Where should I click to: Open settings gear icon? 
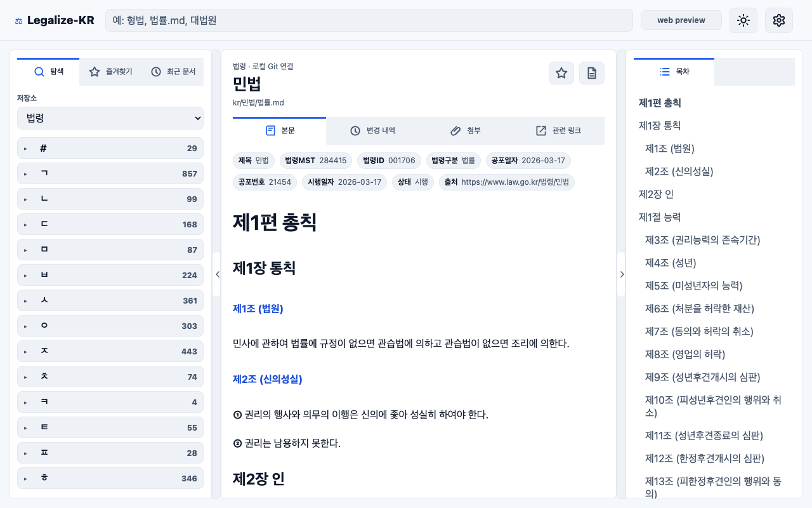(x=779, y=20)
